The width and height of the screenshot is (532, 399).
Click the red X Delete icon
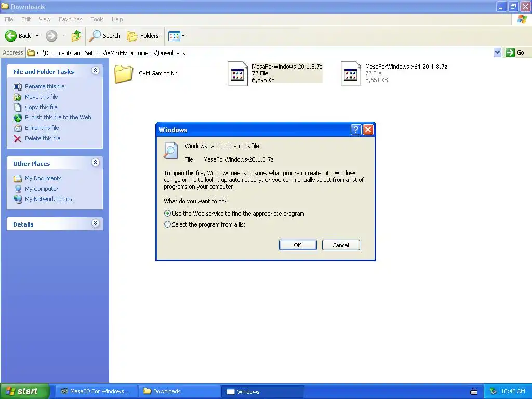pyautogui.click(x=18, y=138)
